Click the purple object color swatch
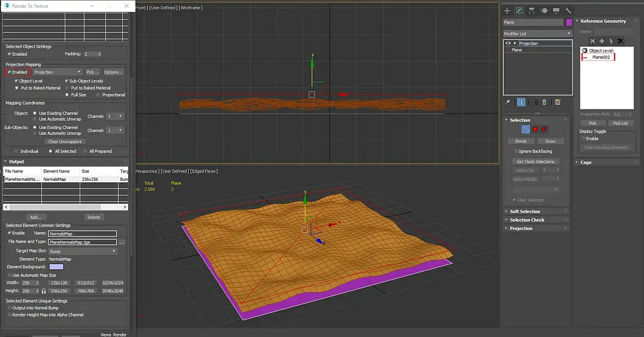 [x=569, y=22]
